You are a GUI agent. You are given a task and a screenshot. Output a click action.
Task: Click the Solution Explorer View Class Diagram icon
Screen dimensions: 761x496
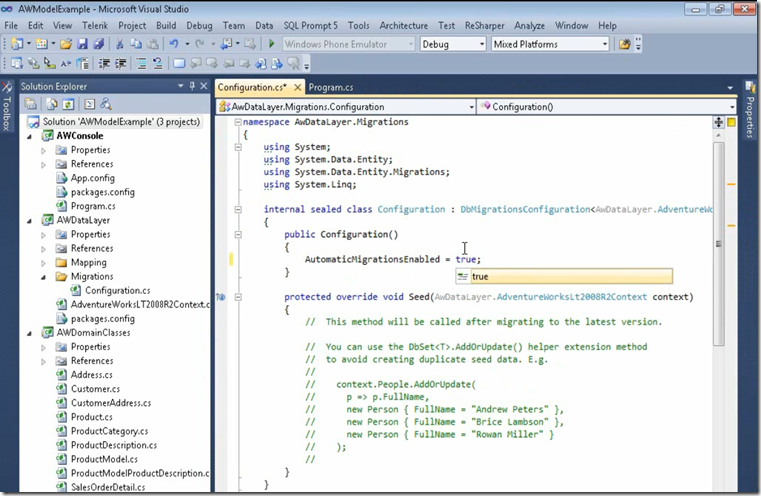pos(106,104)
